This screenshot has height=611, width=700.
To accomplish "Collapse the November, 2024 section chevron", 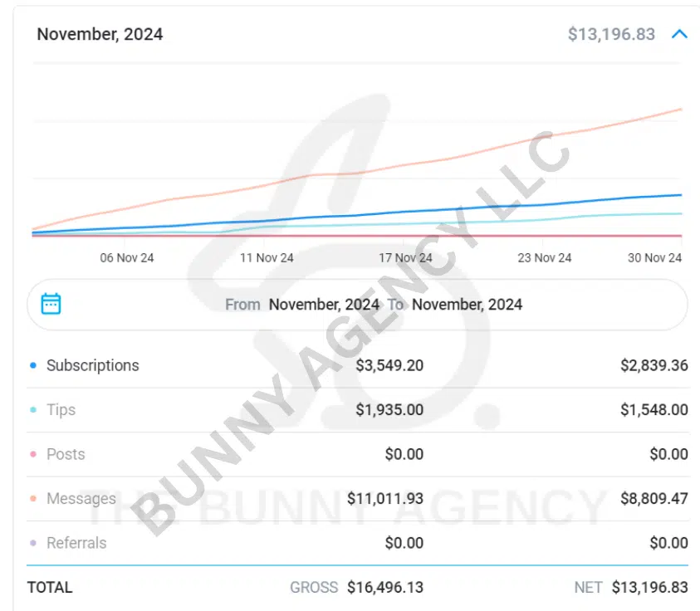I will (679, 34).
